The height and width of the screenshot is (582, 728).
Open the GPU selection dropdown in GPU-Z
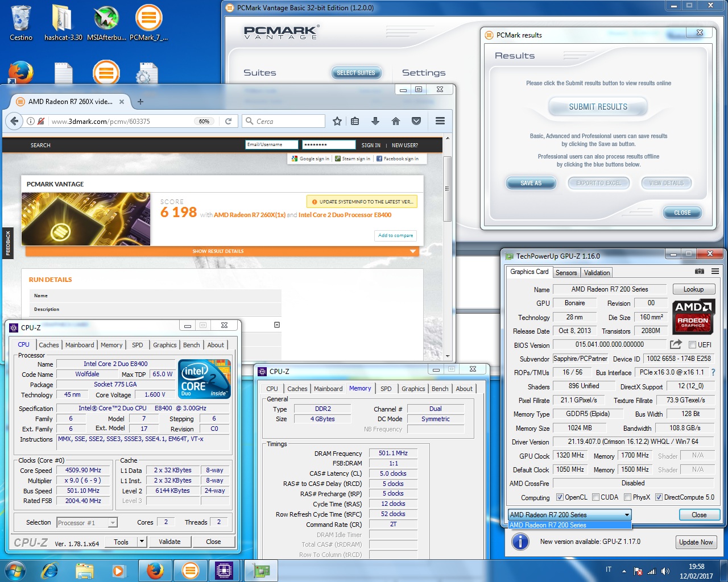point(569,514)
